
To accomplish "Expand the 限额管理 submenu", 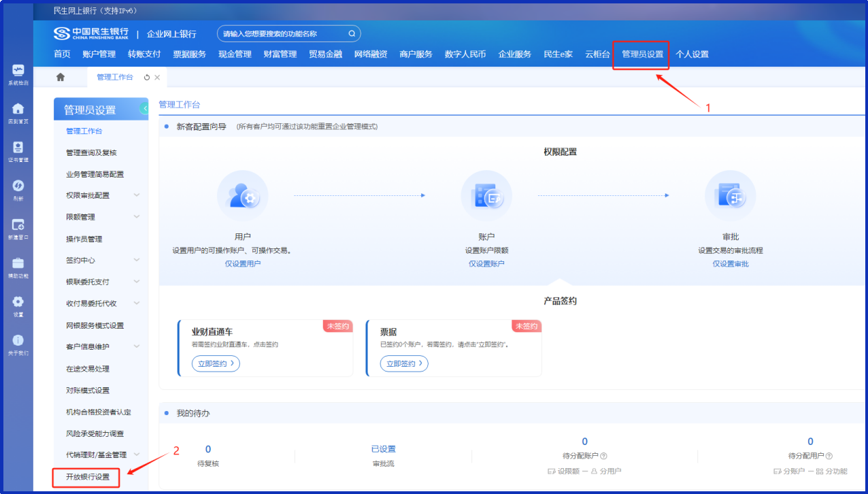I will (x=137, y=217).
